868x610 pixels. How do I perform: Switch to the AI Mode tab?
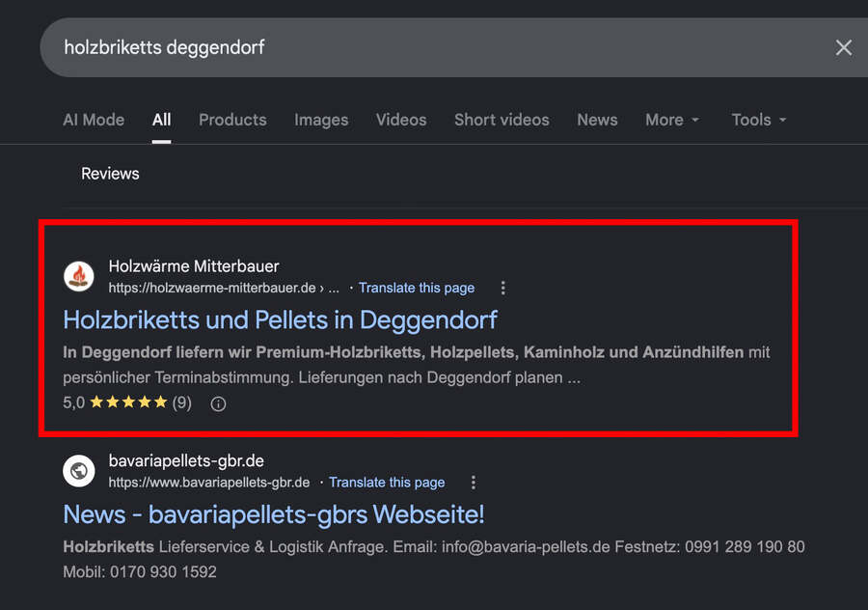pos(94,120)
